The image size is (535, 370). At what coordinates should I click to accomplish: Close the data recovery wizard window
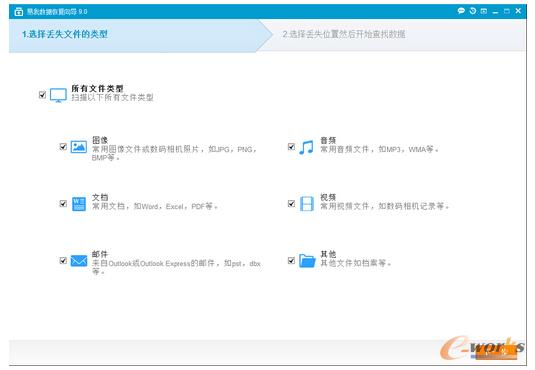pyautogui.click(x=518, y=11)
